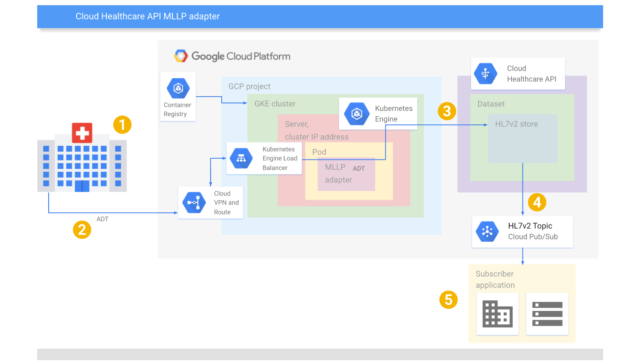Click the Kubernetes Engine Load Balancer icon
This screenshot has height=364, width=642.
[241, 158]
